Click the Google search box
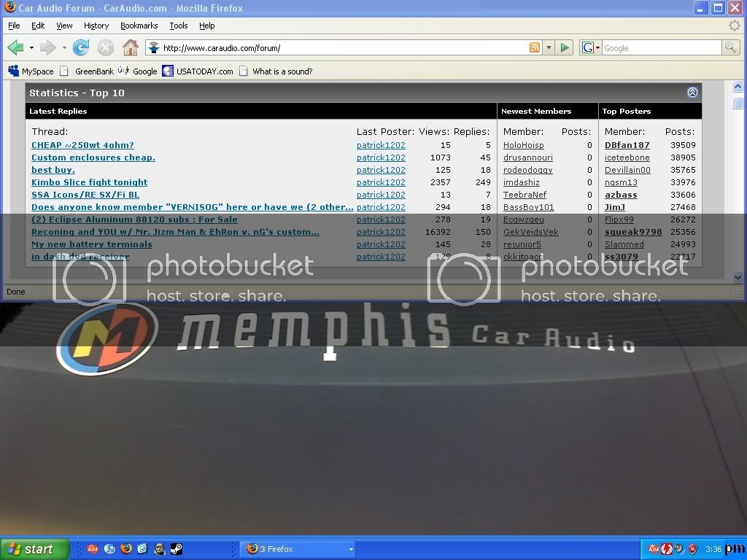Viewport: 747px width, 560px height. tap(662, 47)
